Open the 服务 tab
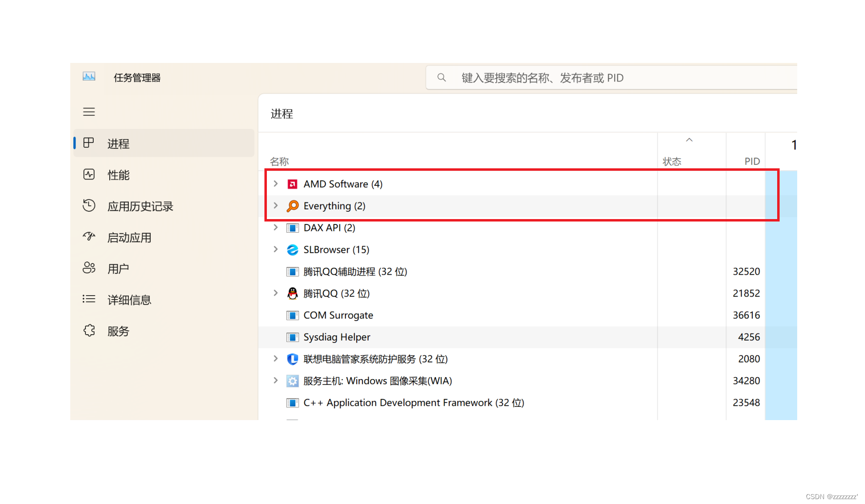Screen dimensions: 865x504 [164, 330]
